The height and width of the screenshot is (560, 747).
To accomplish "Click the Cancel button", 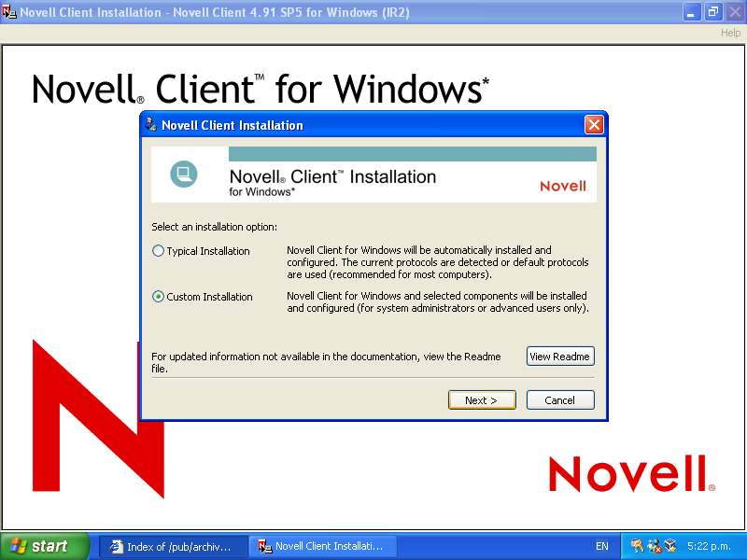I will tap(560, 400).
